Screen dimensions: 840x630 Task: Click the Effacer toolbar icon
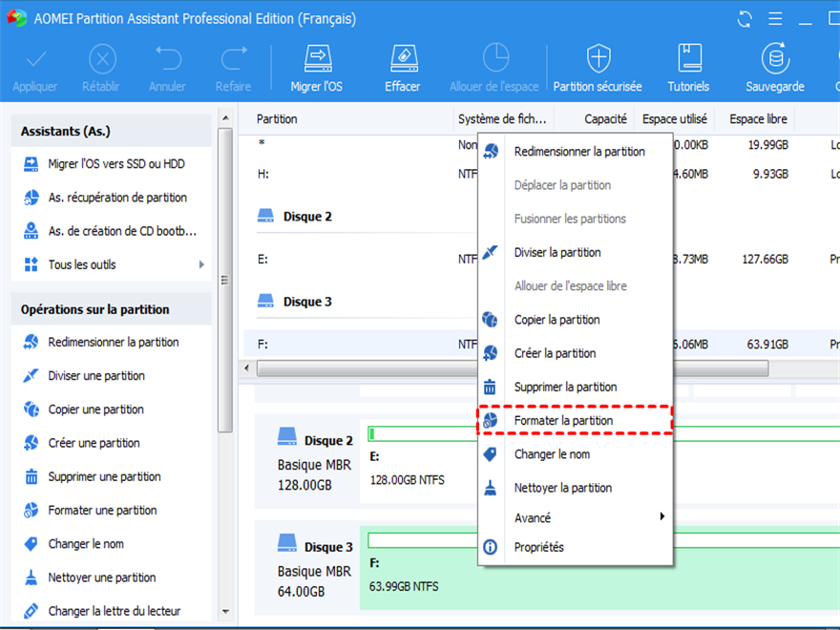404,59
